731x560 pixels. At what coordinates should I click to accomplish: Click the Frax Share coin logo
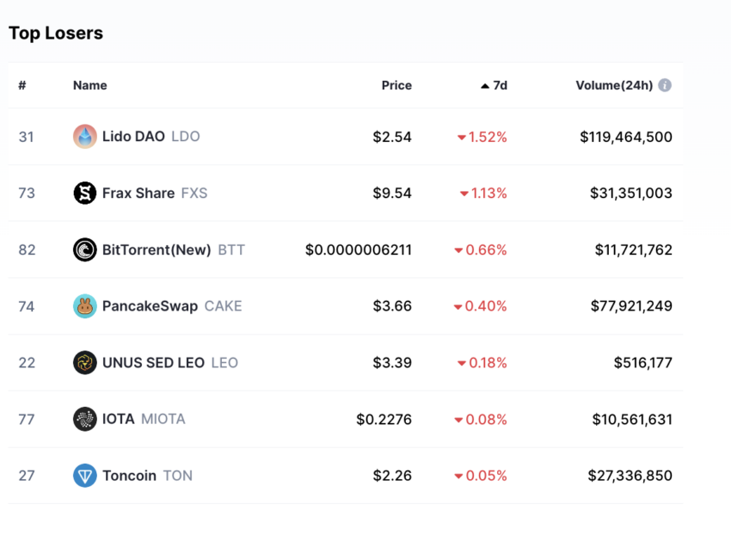click(x=85, y=193)
